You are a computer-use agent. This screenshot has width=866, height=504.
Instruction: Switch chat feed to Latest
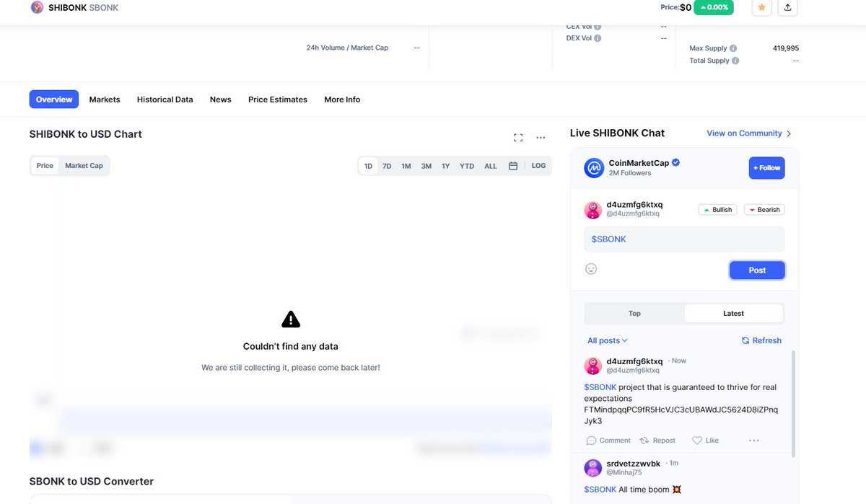pyautogui.click(x=733, y=314)
